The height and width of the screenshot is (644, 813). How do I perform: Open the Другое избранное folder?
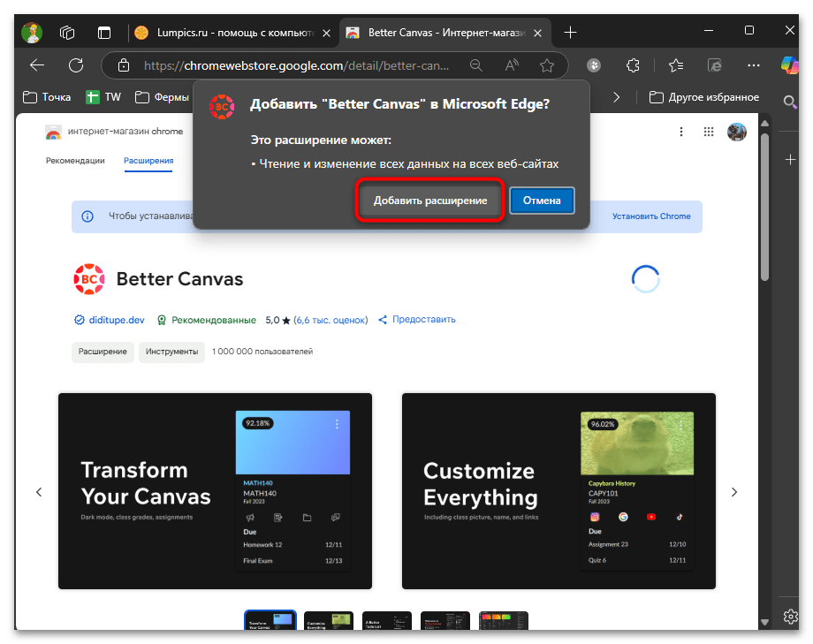(704, 97)
